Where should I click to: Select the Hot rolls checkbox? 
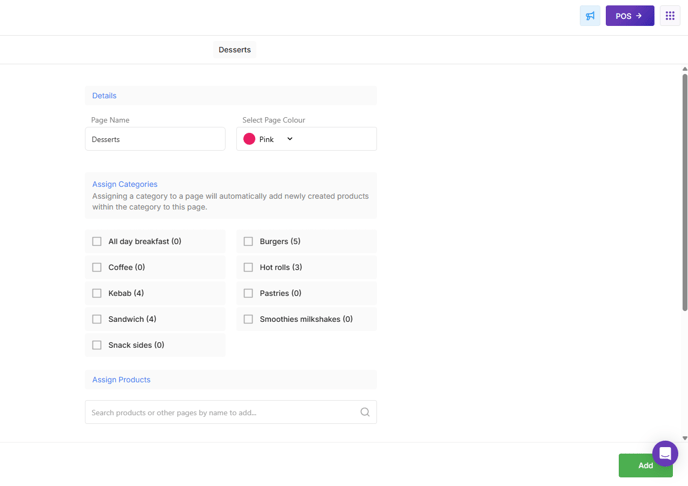click(x=248, y=267)
